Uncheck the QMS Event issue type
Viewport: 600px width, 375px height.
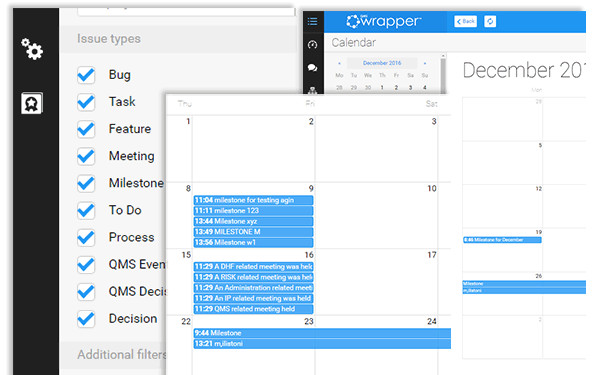[x=86, y=264]
